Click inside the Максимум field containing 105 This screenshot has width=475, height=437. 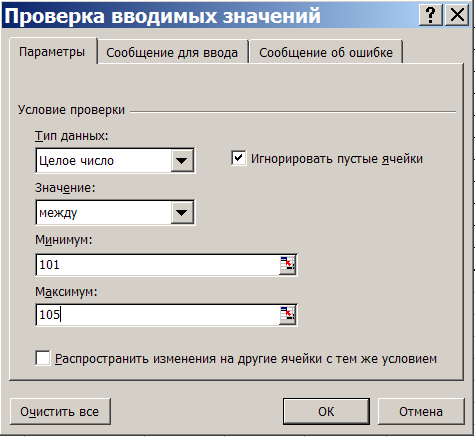click(158, 315)
